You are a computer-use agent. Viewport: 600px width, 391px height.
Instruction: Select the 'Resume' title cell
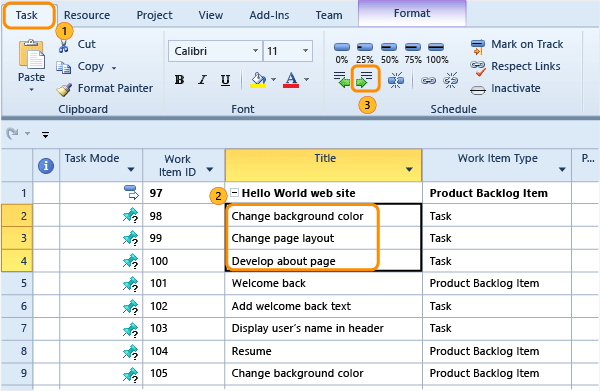point(323,351)
